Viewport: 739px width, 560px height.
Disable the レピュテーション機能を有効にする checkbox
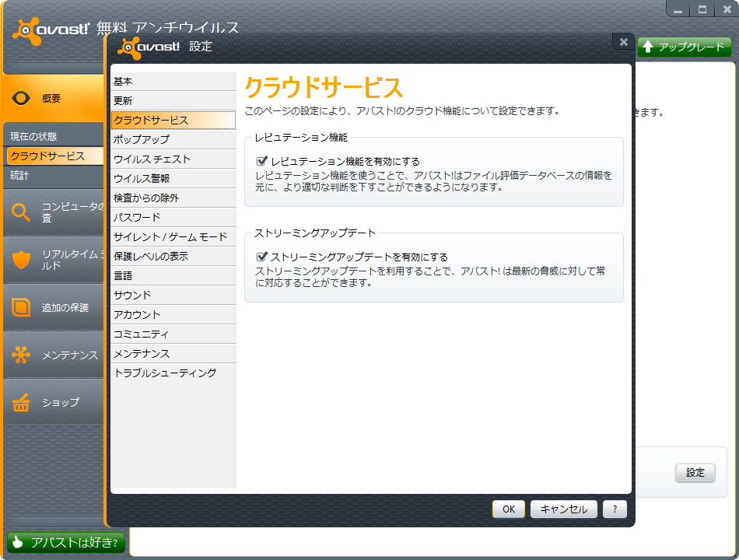point(261,161)
